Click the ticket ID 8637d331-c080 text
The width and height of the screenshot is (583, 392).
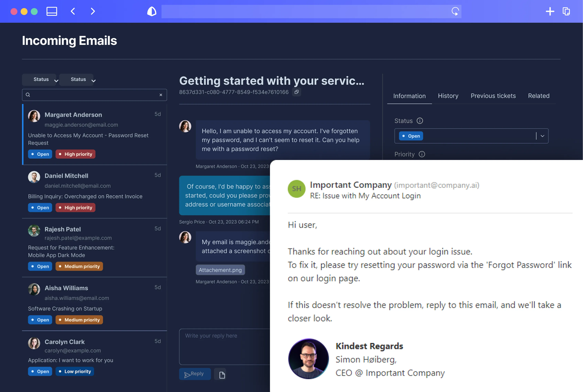(x=234, y=92)
